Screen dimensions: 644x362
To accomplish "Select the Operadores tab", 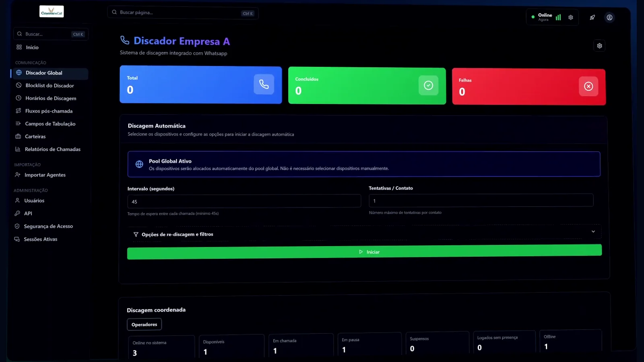I will tap(144, 324).
